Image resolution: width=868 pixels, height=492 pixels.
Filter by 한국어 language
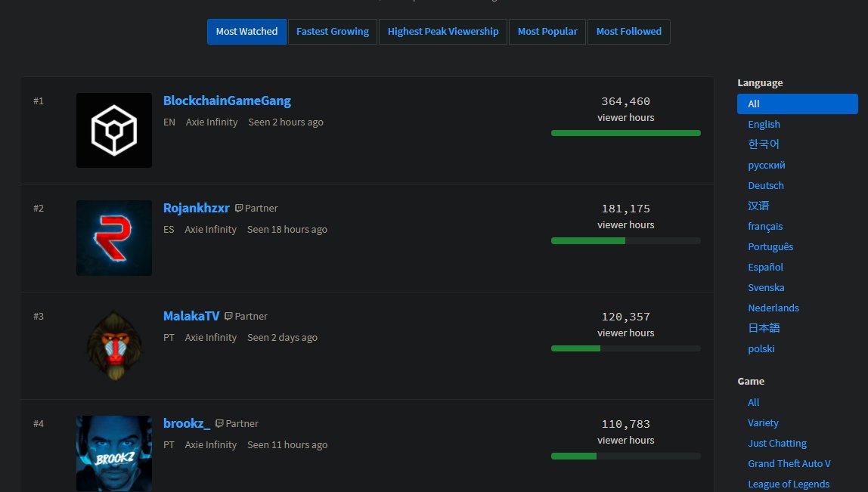pos(764,144)
